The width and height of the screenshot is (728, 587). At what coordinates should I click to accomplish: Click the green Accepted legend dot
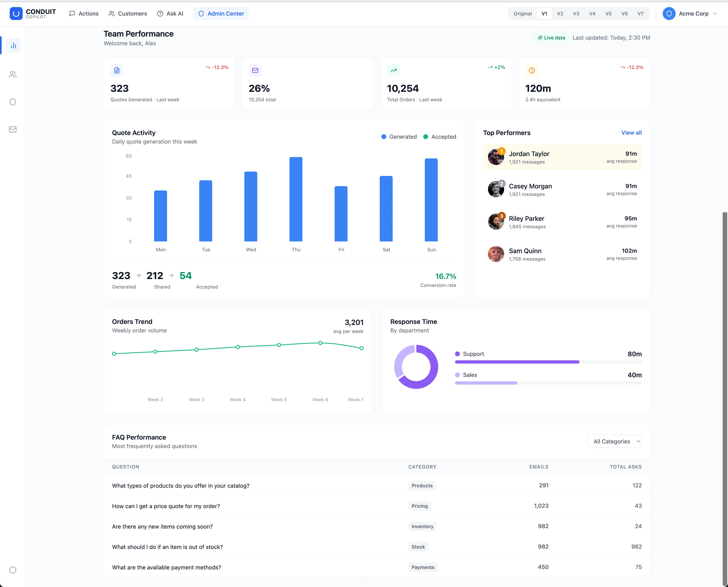click(x=426, y=137)
